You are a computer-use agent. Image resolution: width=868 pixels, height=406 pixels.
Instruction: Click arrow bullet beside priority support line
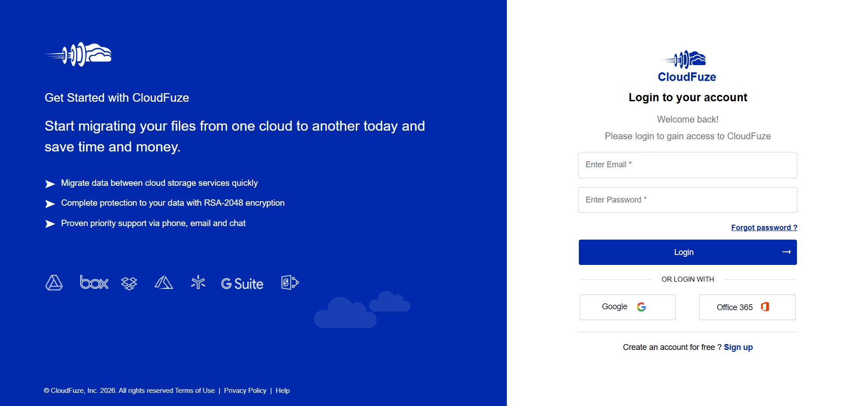(50, 224)
